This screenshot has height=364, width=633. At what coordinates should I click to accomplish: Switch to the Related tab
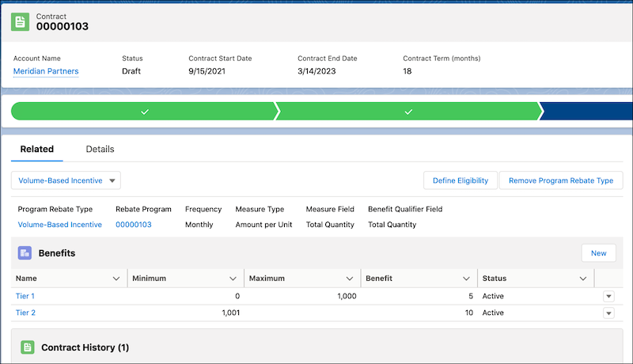(x=37, y=149)
